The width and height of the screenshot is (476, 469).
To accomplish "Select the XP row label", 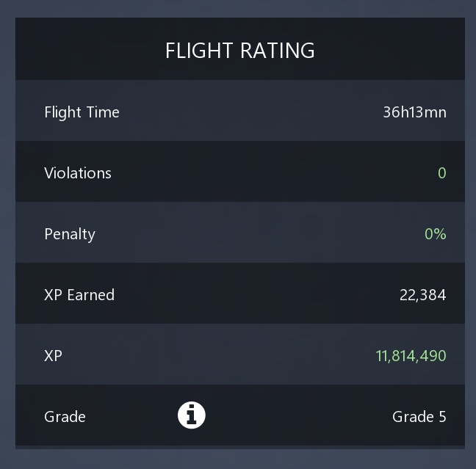I will tap(53, 355).
